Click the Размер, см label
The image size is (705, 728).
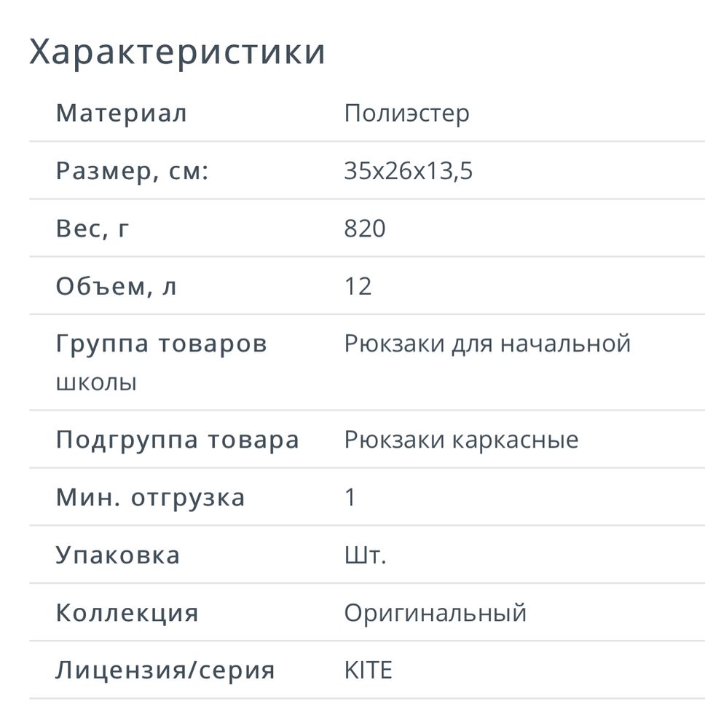pyautogui.click(x=133, y=171)
